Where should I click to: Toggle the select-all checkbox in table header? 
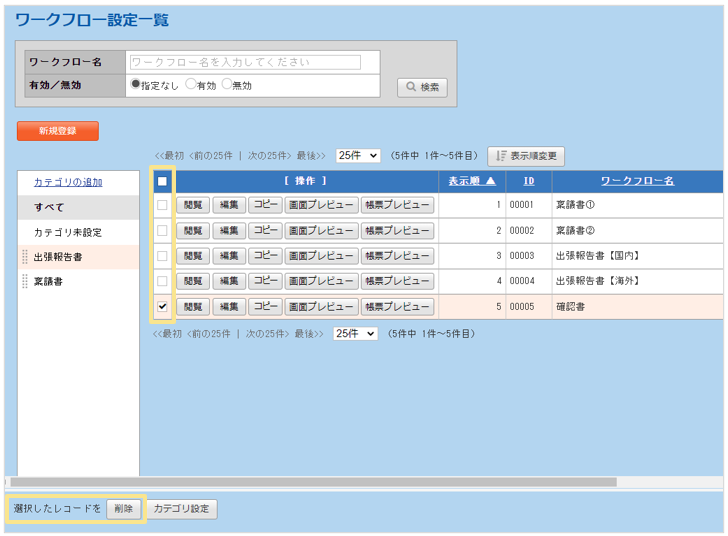[x=162, y=181]
